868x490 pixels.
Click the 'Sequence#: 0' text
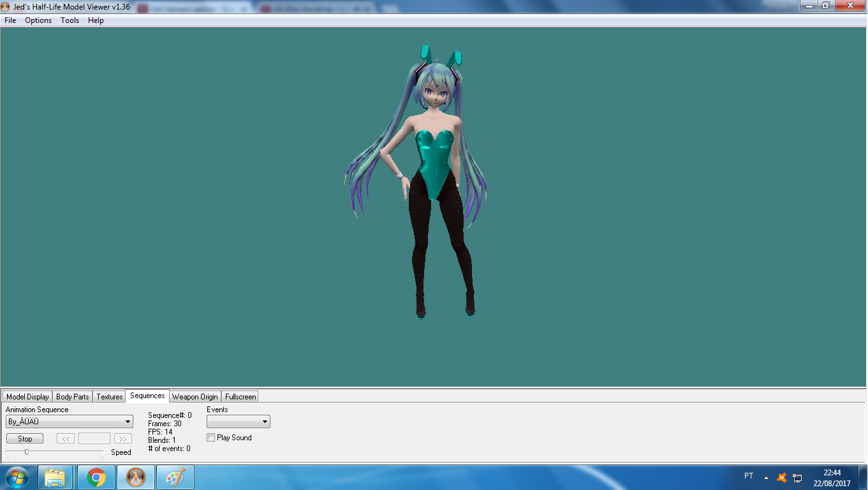click(170, 415)
